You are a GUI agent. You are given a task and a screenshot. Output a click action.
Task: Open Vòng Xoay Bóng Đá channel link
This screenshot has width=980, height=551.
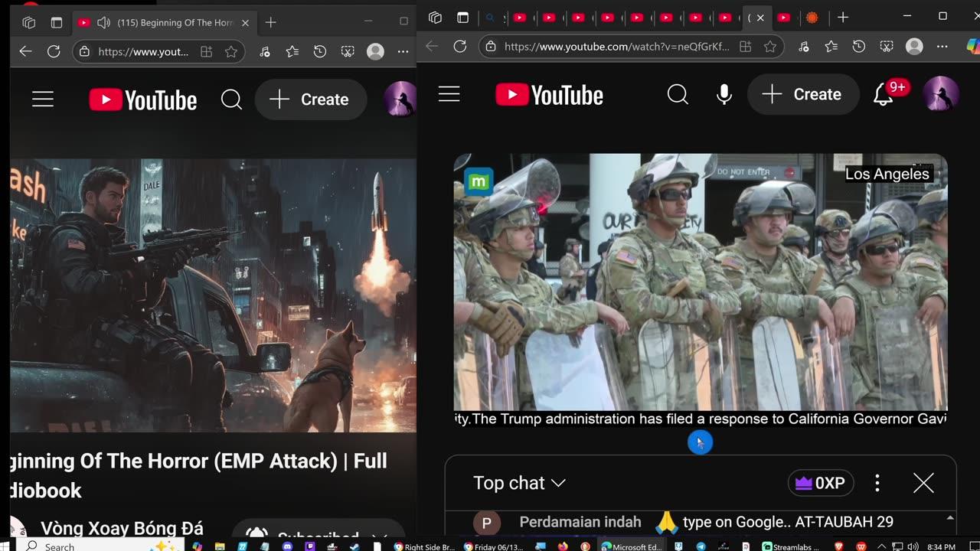[122, 528]
